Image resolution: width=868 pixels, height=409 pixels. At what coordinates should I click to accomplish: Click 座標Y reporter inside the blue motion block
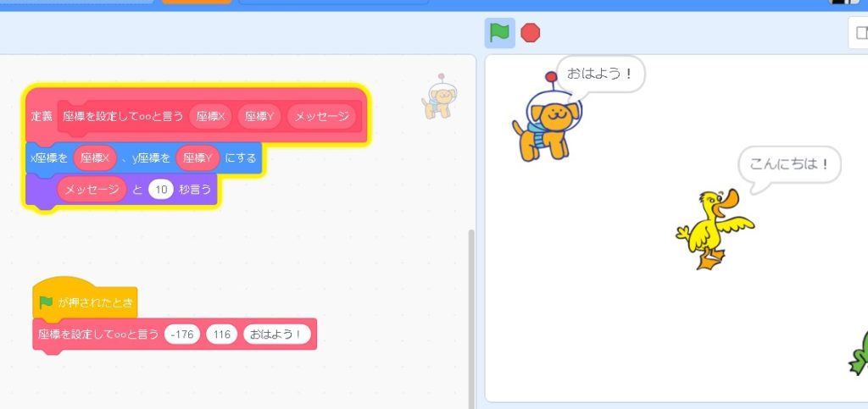198,158
